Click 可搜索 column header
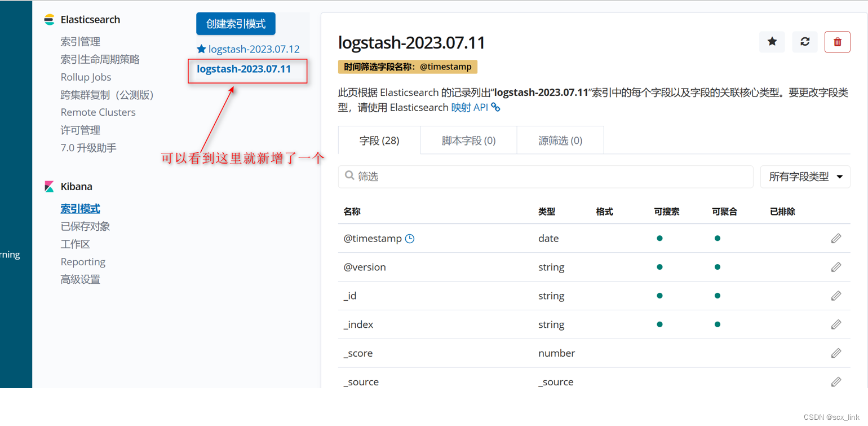 (667, 212)
